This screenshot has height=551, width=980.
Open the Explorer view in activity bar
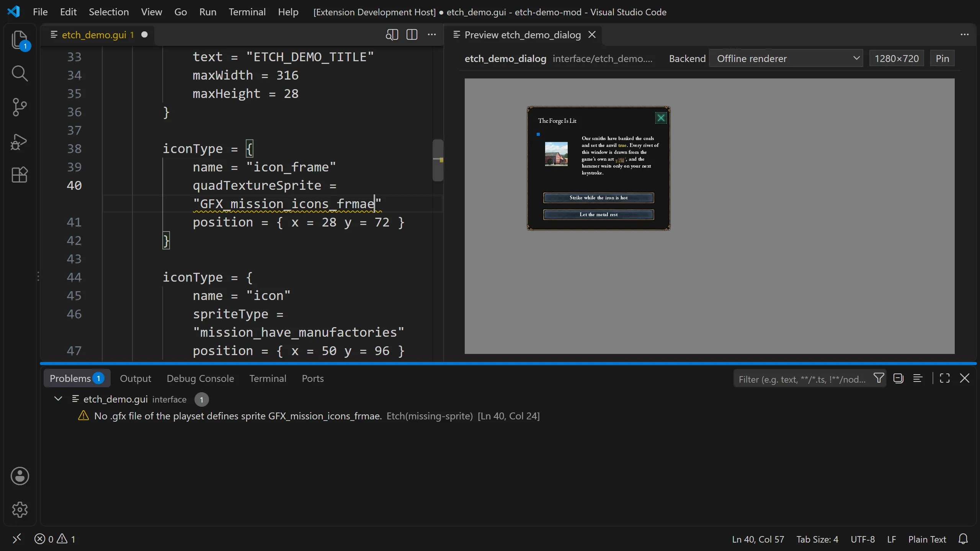click(20, 40)
